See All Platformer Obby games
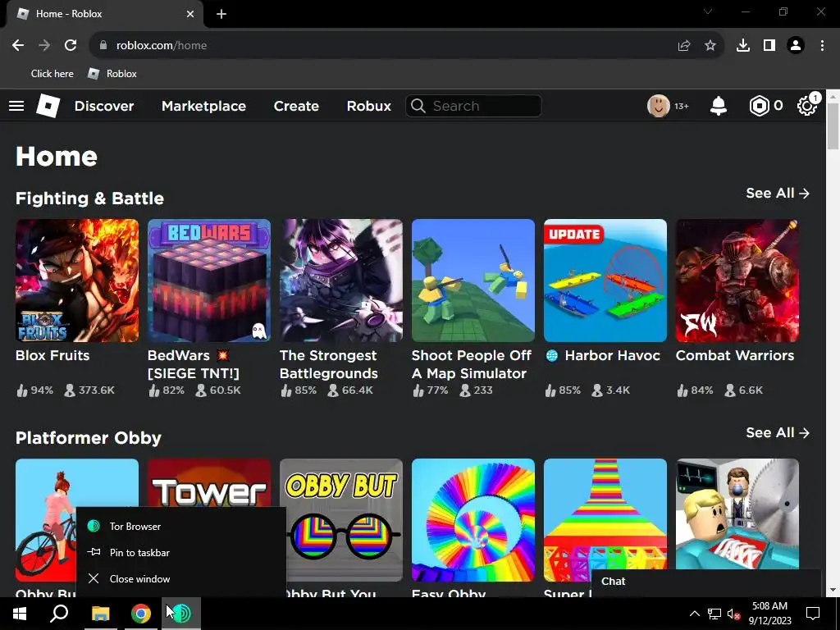The height and width of the screenshot is (630, 840). point(778,433)
